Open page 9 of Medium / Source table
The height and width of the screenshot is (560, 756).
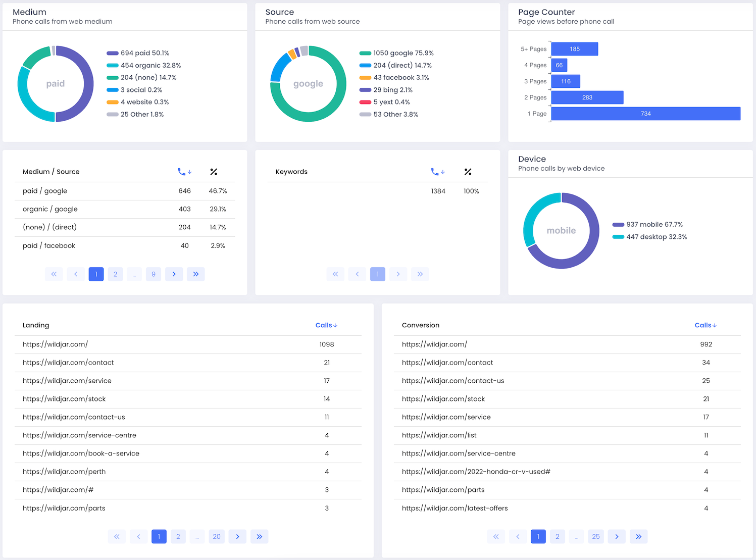[154, 274]
